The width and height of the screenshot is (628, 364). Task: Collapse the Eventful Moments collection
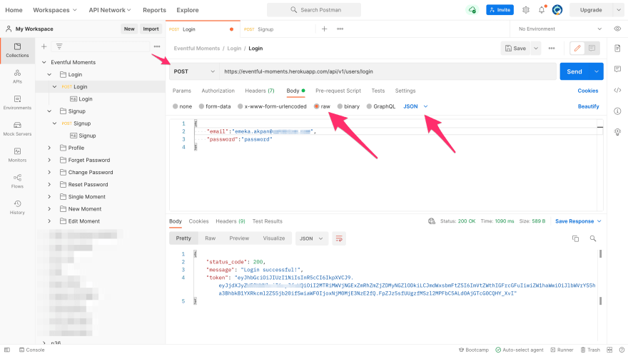(x=44, y=63)
